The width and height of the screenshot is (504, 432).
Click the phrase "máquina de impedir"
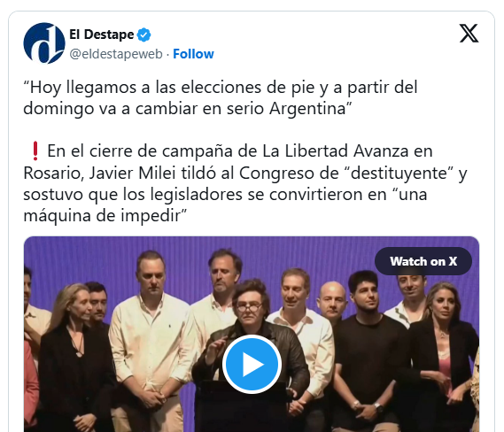click(102, 215)
